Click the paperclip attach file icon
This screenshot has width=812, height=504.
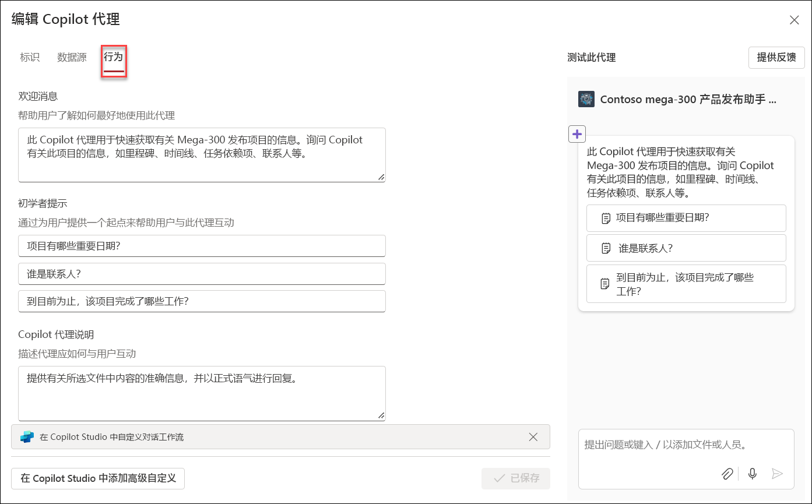click(727, 474)
